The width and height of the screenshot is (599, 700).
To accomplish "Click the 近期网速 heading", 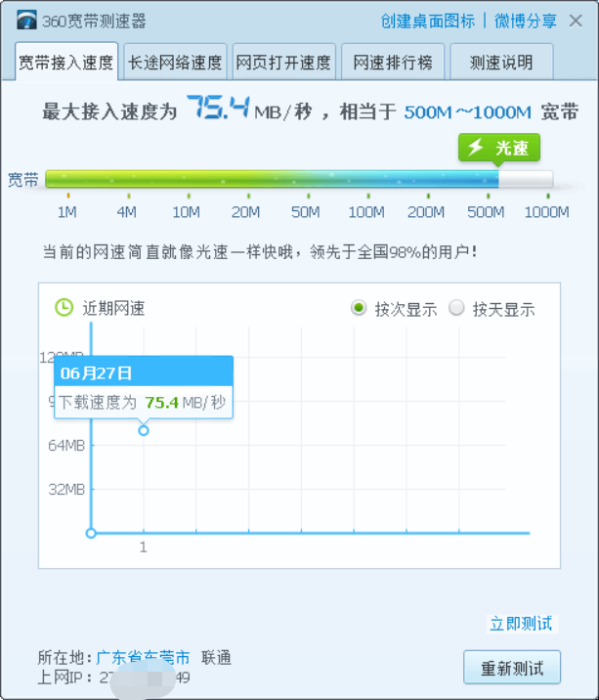I will [x=113, y=308].
